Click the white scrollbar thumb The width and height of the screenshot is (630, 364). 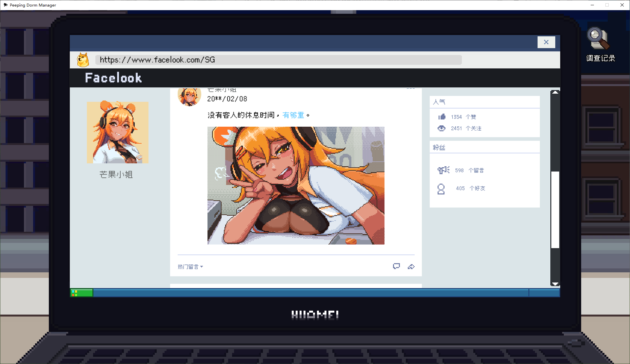point(555,210)
